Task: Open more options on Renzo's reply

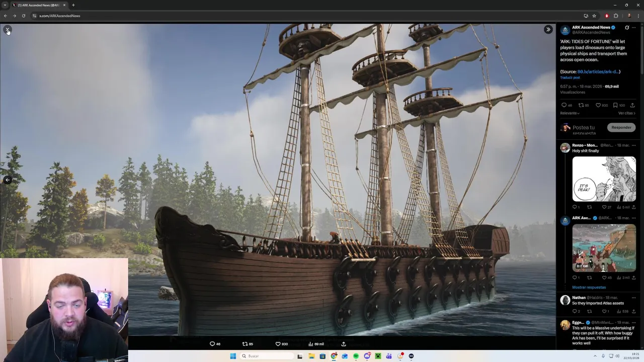Action: (x=633, y=145)
